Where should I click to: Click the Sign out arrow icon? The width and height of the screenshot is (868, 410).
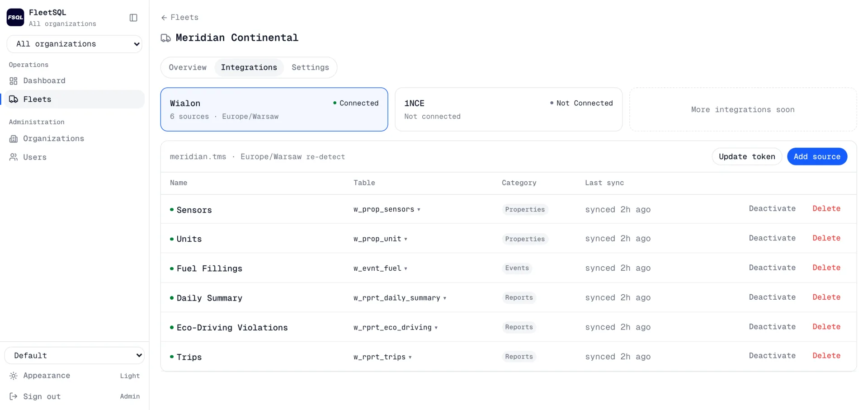(14, 396)
